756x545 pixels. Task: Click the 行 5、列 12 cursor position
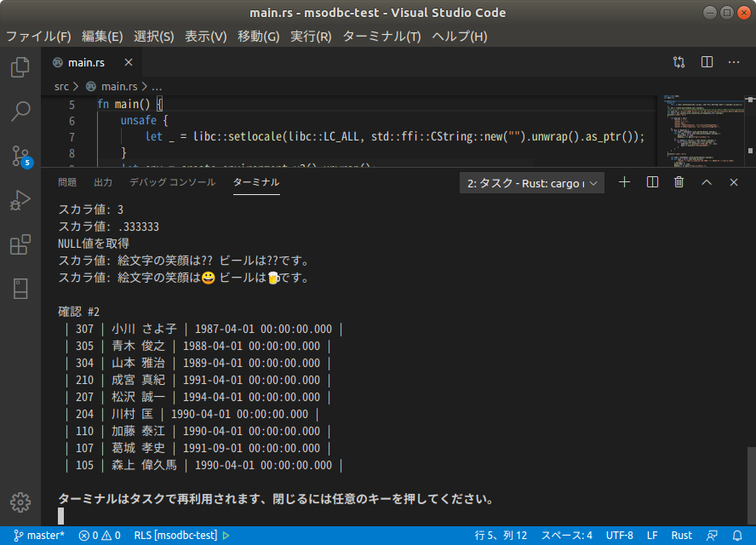pyautogui.click(x=501, y=536)
